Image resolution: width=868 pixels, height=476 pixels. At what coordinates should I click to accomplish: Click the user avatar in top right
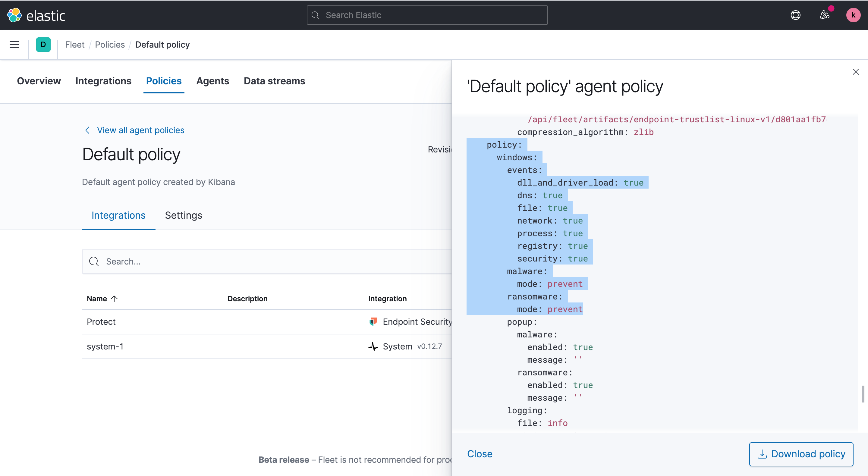click(853, 15)
